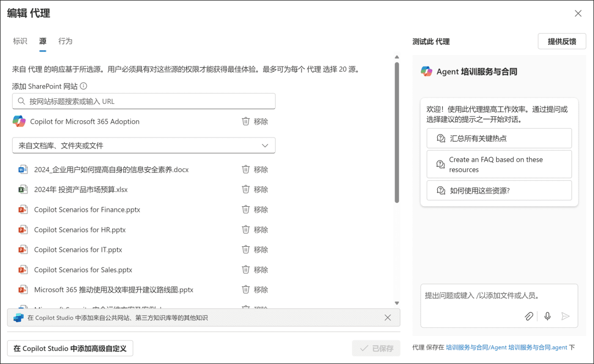Click trash icon for 2024年 投资产品市场预算.xlsx

[x=246, y=189]
